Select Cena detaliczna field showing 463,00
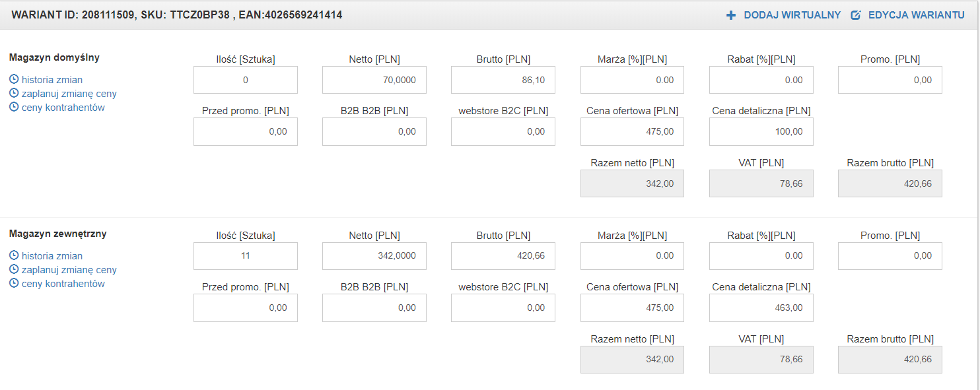980x390 pixels. coord(761,308)
